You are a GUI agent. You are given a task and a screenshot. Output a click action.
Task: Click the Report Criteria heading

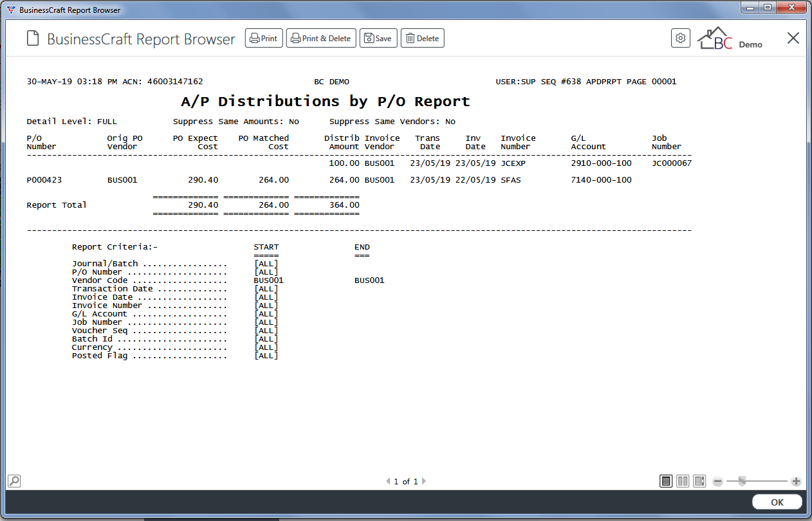pyautogui.click(x=115, y=247)
